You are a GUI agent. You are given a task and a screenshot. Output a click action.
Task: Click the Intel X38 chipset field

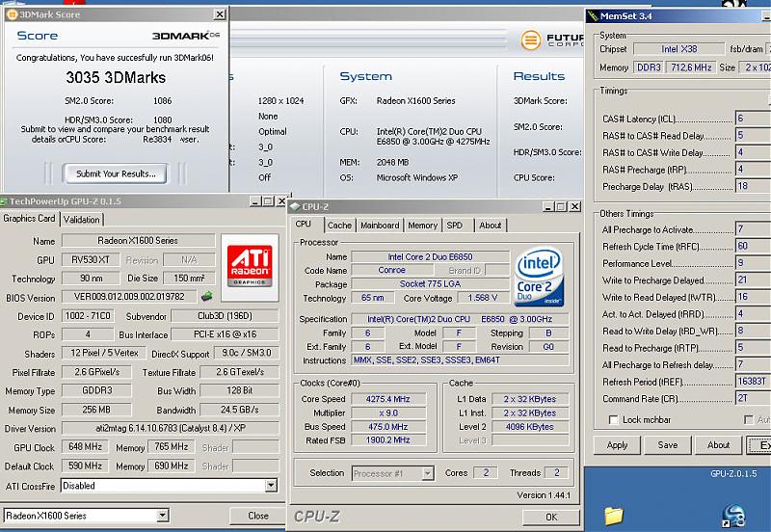pyautogui.click(x=678, y=49)
